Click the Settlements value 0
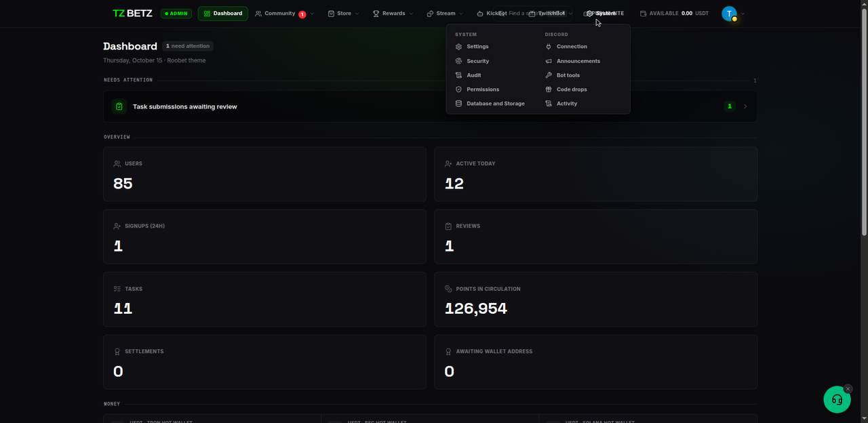Viewport: 868px width, 423px height. pyautogui.click(x=118, y=371)
